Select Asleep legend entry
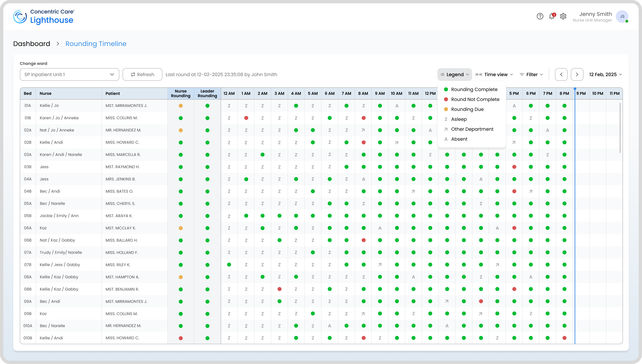Screen dimensions: 642x364 pyautogui.click(x=456, y=119)
